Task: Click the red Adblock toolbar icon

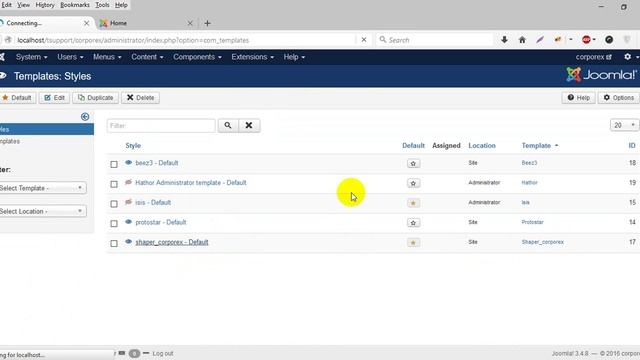Action: pos(587,40)
